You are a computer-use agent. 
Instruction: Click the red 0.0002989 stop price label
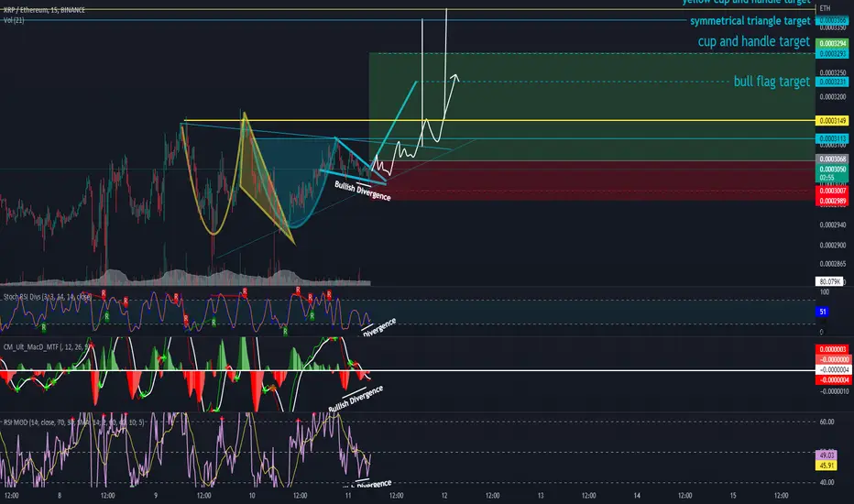(x=832, y=201)
